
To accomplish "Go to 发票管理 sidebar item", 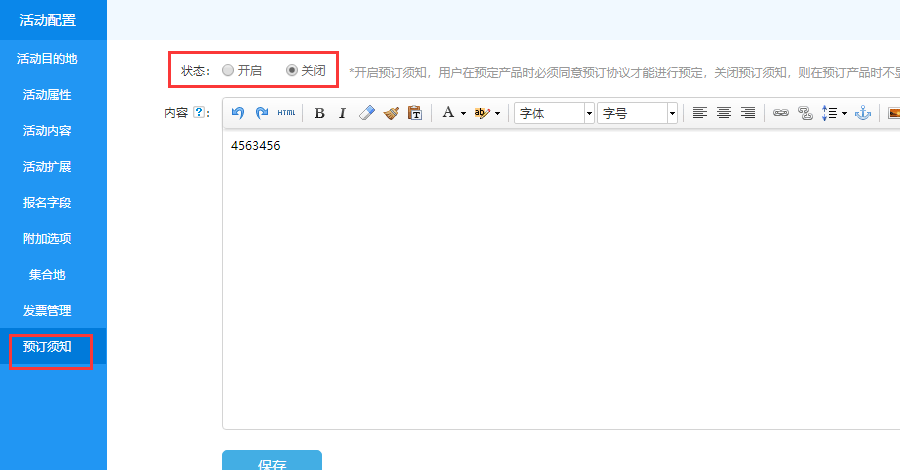I will pos(47,311).
